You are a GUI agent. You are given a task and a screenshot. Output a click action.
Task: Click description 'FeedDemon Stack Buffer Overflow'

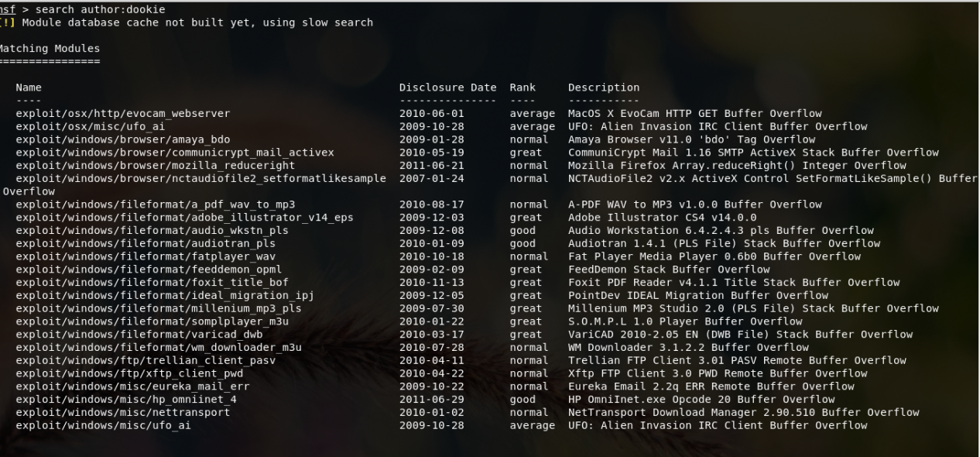point(669,270)
